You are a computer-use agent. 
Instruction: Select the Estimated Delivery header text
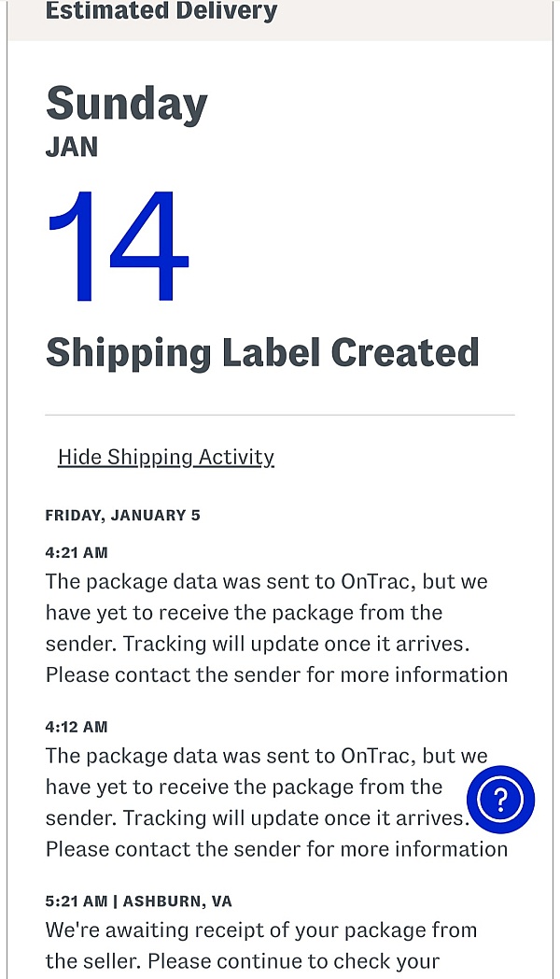(x=161, y=10)
